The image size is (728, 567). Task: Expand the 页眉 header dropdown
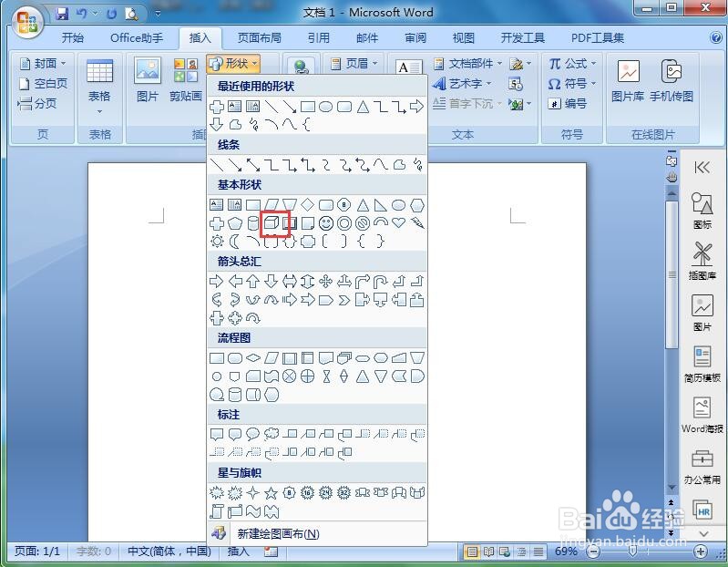354,63
